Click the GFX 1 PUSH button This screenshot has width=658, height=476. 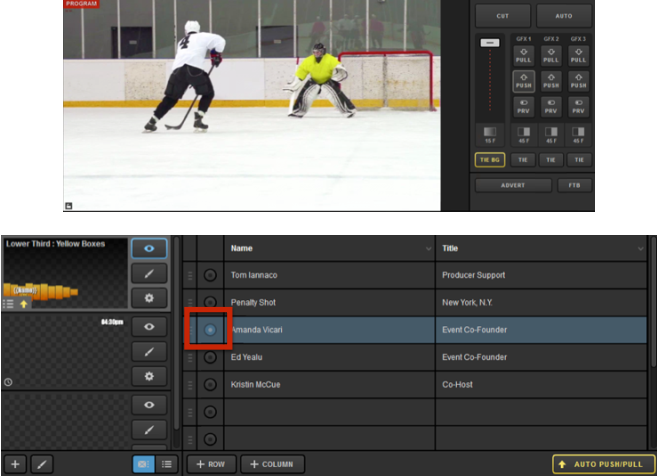[x=523, y=81]
